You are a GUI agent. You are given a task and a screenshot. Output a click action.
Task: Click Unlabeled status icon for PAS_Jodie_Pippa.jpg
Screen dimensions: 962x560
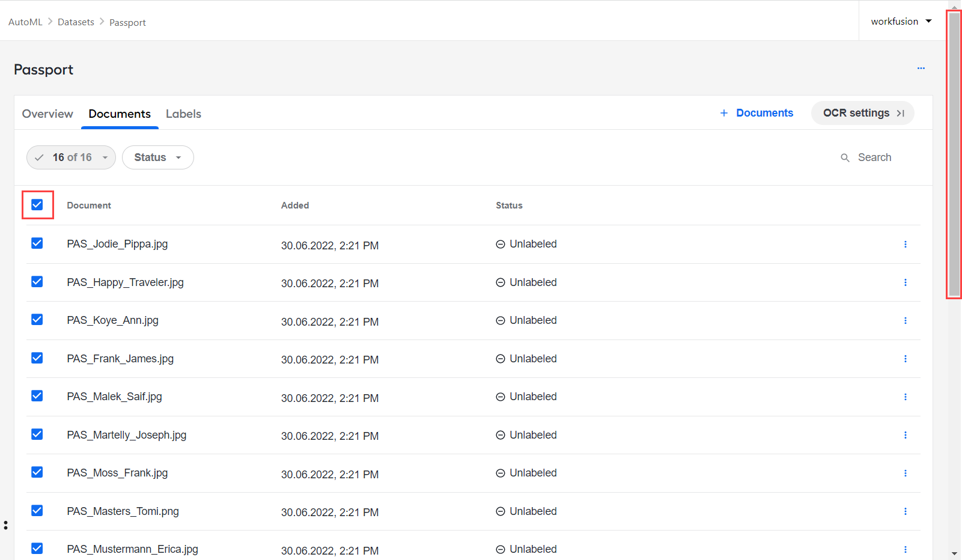coord(500,245)
